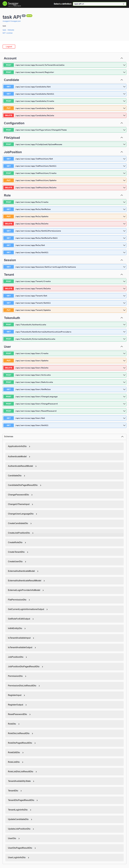The height and width of the screenshot is (868, 129).
Task: Collapse the FileUpload section
Action: pos(122,137)
